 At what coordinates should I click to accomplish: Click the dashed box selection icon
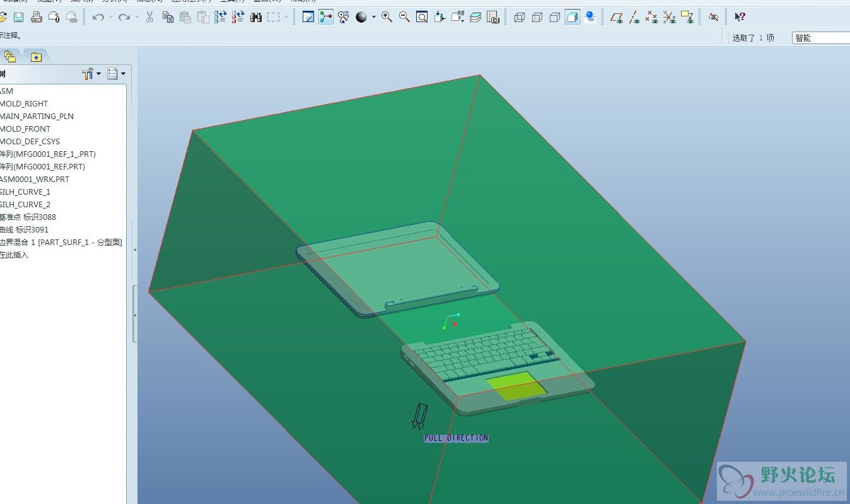pos(273,18)
